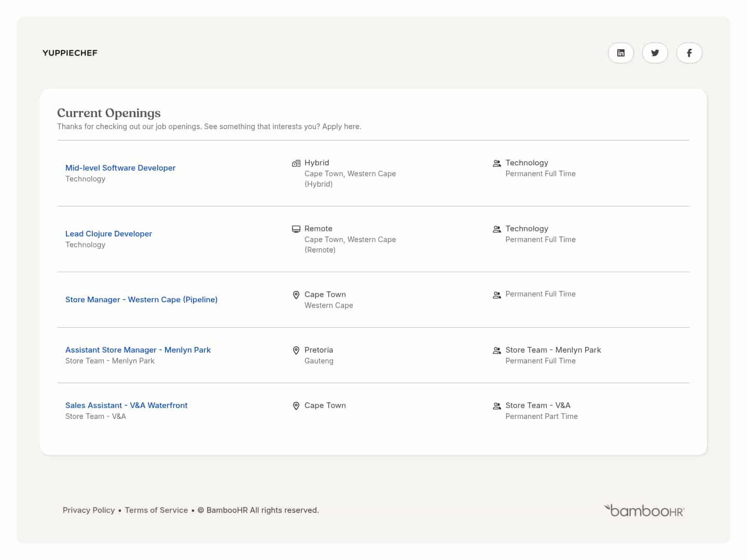747x560 pixels.
Task: View Store Manager - Western Cape (Pipeline) job
Action: click(x=141, y=300)
